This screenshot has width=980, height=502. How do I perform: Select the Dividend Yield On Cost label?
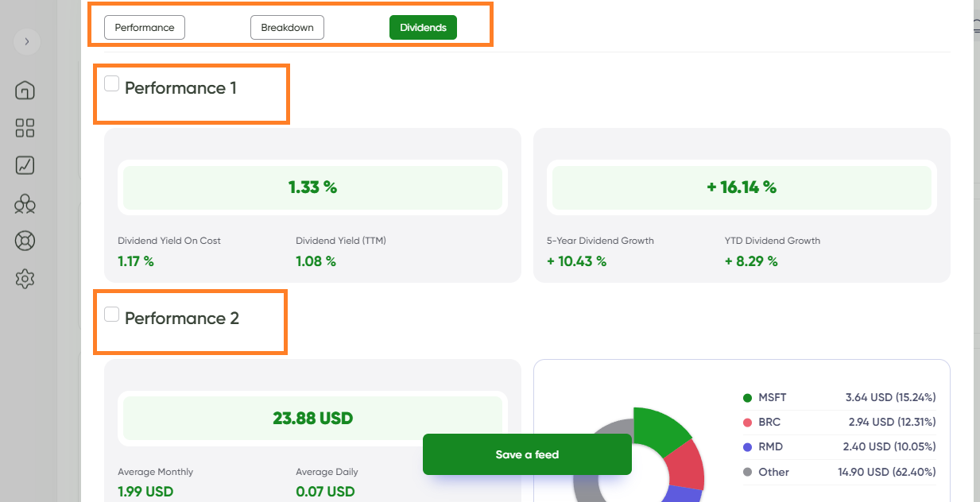pos(169,241)
